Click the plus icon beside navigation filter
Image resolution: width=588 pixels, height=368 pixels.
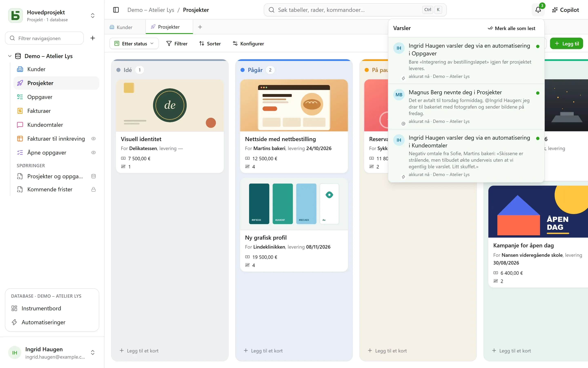coord(92,38)
